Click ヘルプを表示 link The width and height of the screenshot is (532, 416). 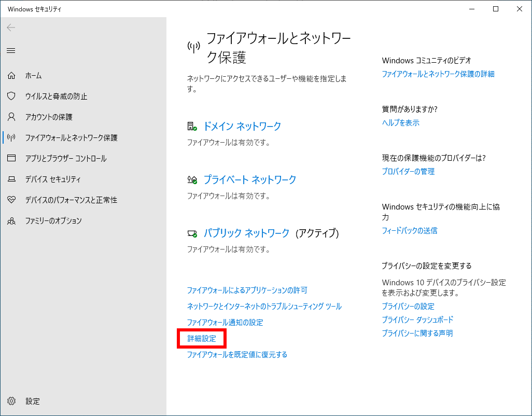click(x=400, y=123)
